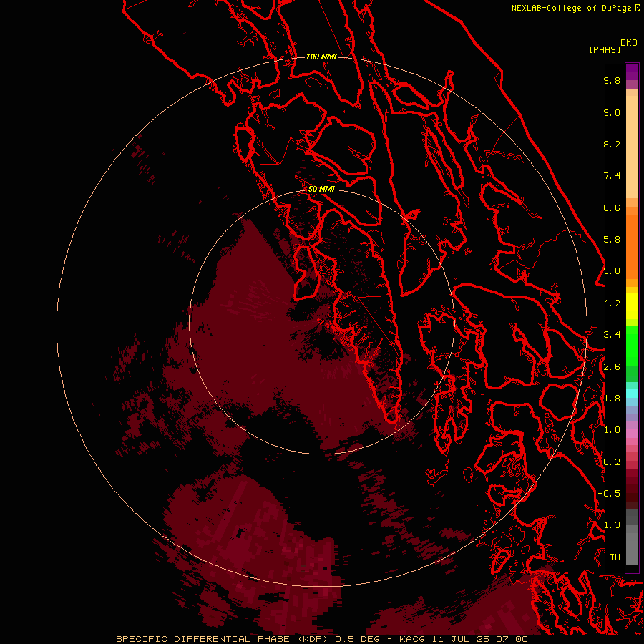
Task: Click the -0.5 value on the scale
Action: pos(609,494)
